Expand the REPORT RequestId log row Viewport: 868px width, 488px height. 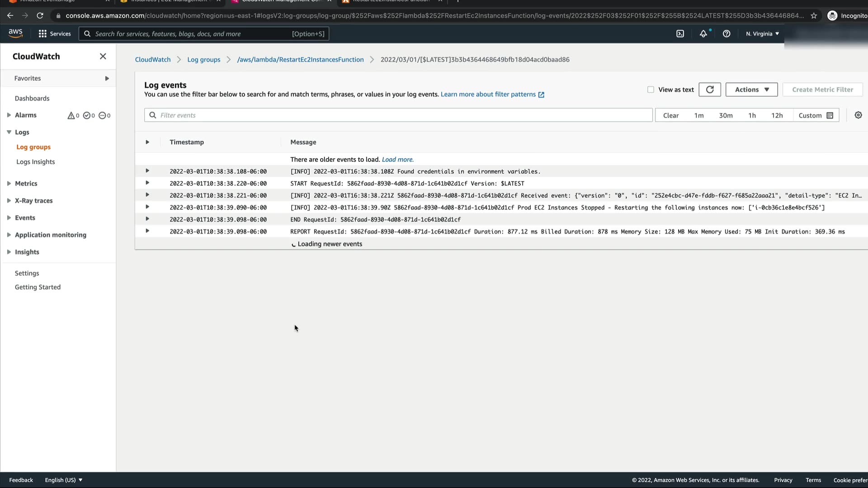click(147, 231)
